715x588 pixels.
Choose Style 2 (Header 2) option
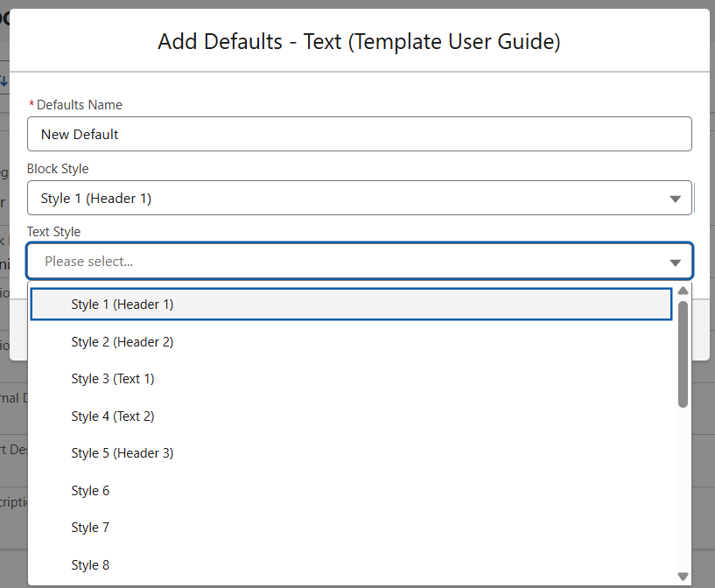(x=123, y=342)
